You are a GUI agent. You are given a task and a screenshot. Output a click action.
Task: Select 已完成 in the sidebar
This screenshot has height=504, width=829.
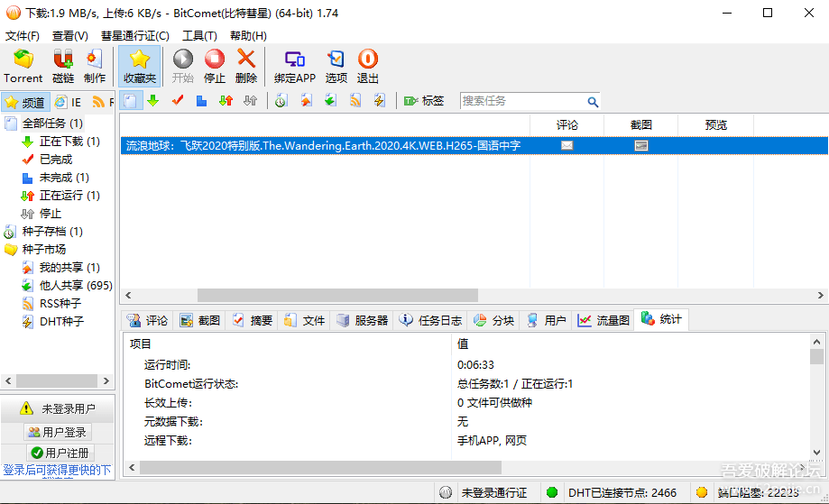click(x=56, y=160)
